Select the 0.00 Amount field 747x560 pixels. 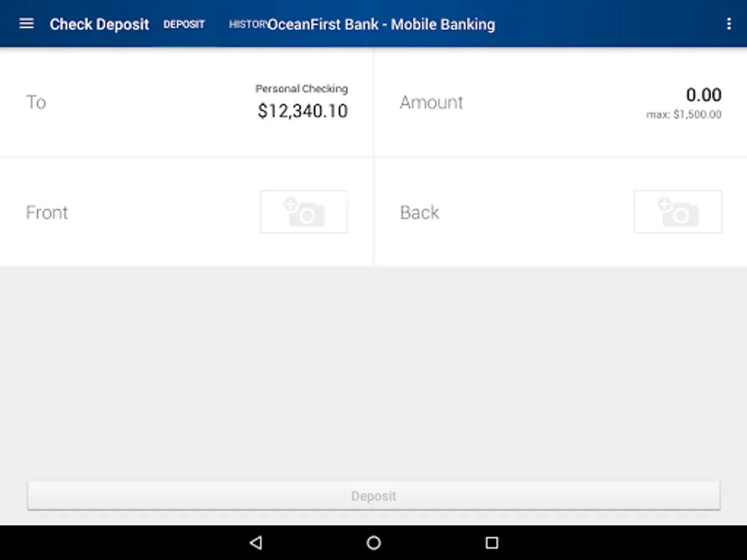pyautogui.click(x=703, y=95)
